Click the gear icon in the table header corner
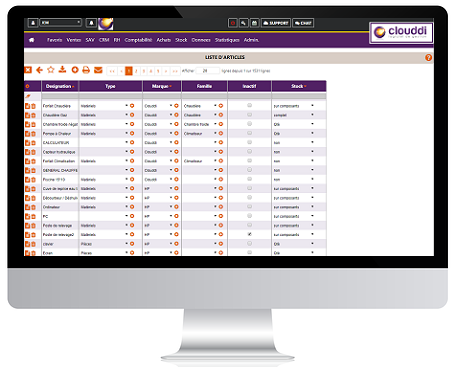Viewport: 454px width, 367px height. click(x=27, y=86)
